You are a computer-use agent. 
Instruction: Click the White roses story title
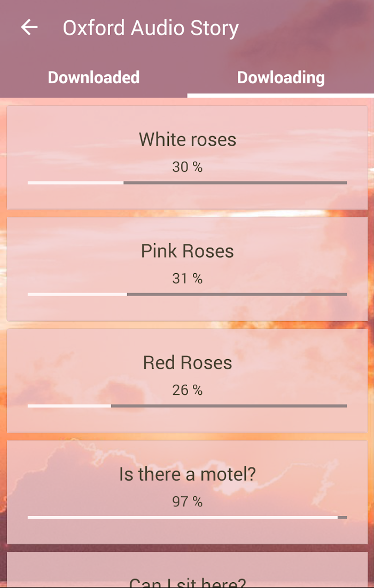187,139
